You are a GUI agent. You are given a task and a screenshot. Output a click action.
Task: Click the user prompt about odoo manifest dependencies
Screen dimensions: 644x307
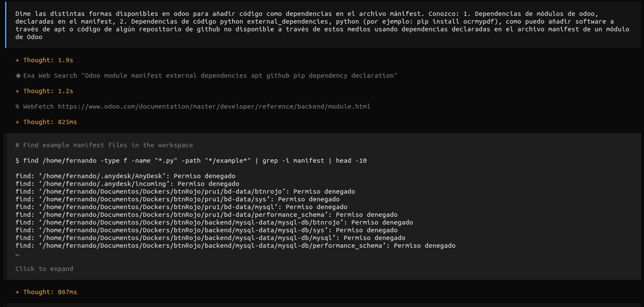tap(322, 25)
